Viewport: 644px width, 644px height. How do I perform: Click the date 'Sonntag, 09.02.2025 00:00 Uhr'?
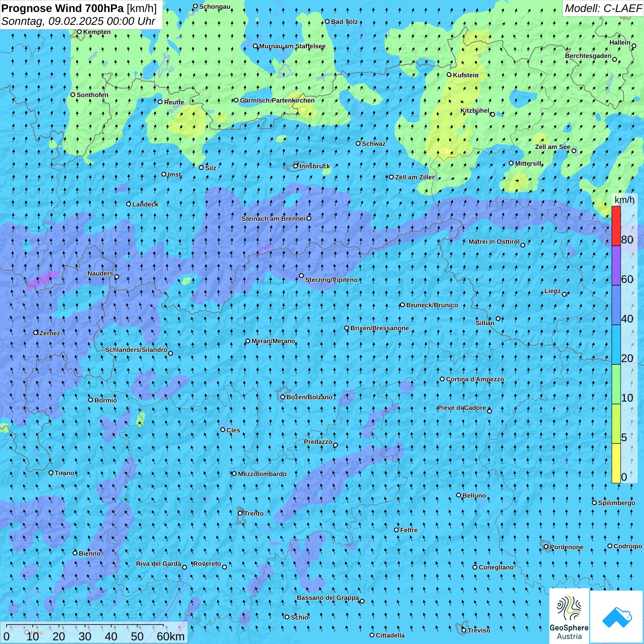pos(78,21)
